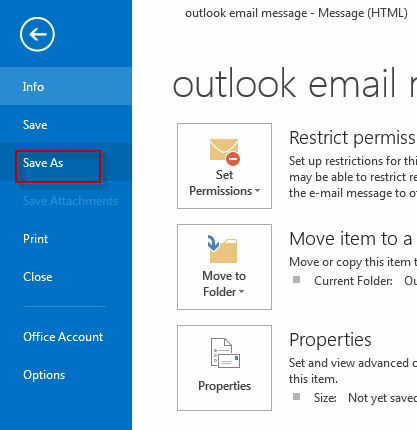Click the Set Permissions envelope icon
417x430 pixels.
coord(225,152)
